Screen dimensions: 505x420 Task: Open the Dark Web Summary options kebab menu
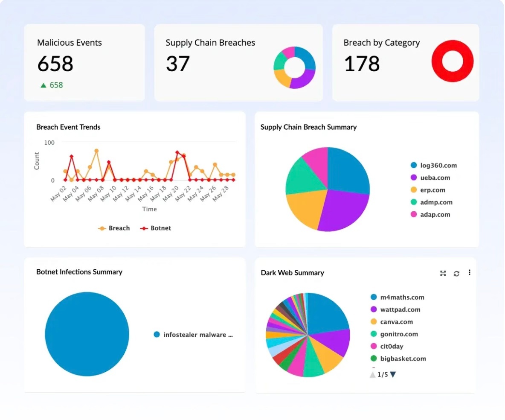tap(469, 273)
